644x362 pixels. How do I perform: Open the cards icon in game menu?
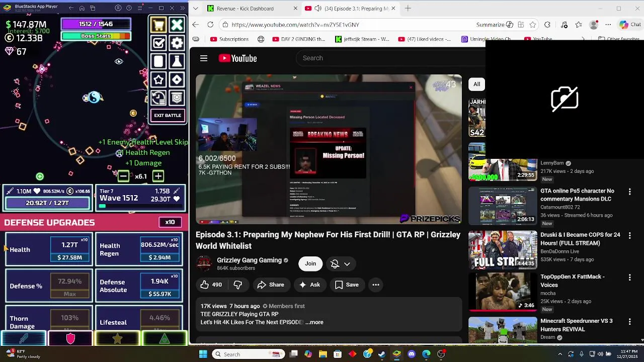(158, 61)
